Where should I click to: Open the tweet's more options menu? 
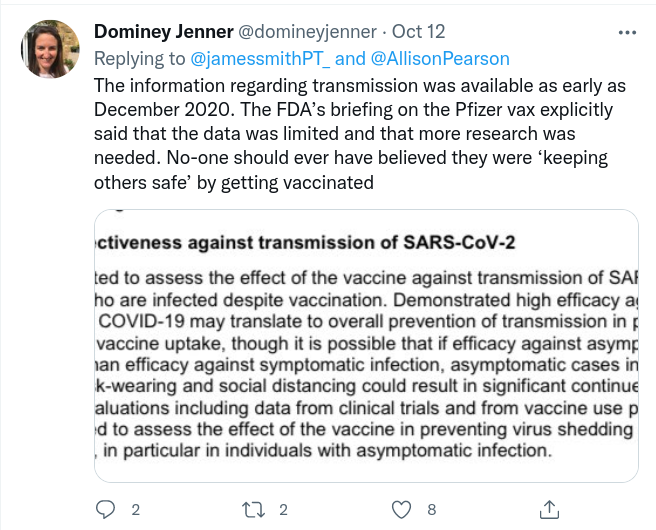pos(627,32)
